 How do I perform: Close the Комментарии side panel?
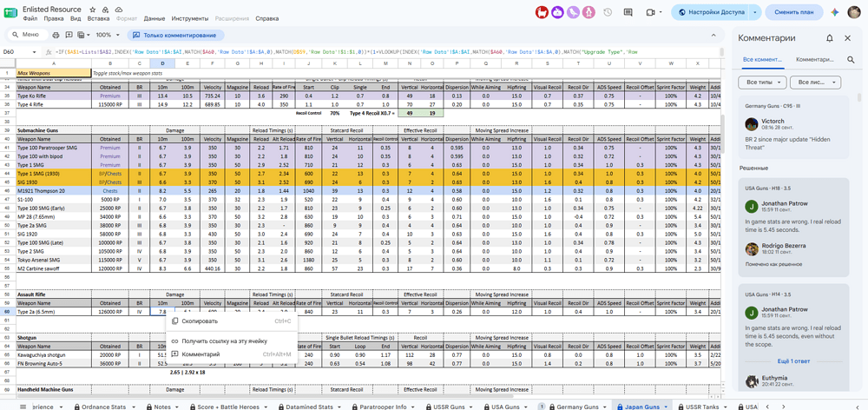(x=847, y=38)
